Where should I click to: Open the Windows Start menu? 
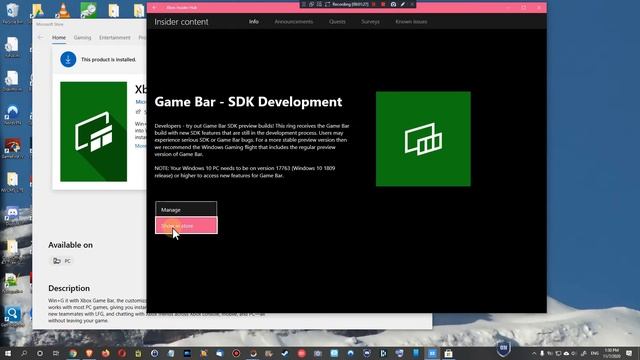[7, 353]
